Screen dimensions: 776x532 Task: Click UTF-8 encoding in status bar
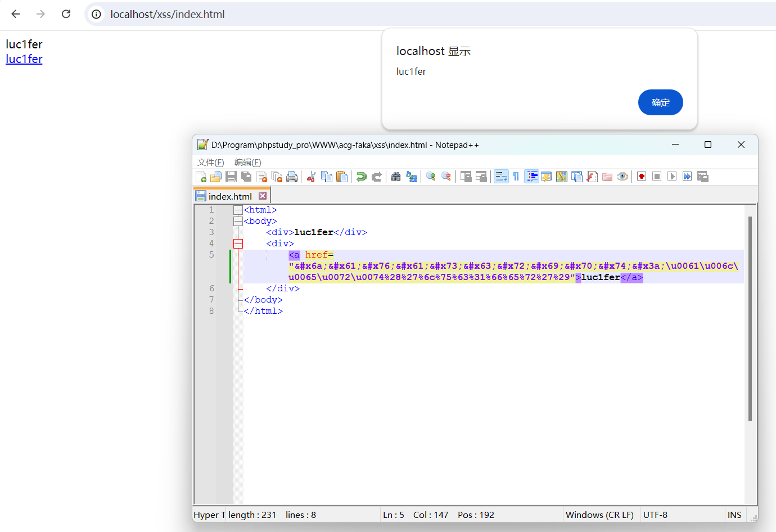[x=655, y=515]
